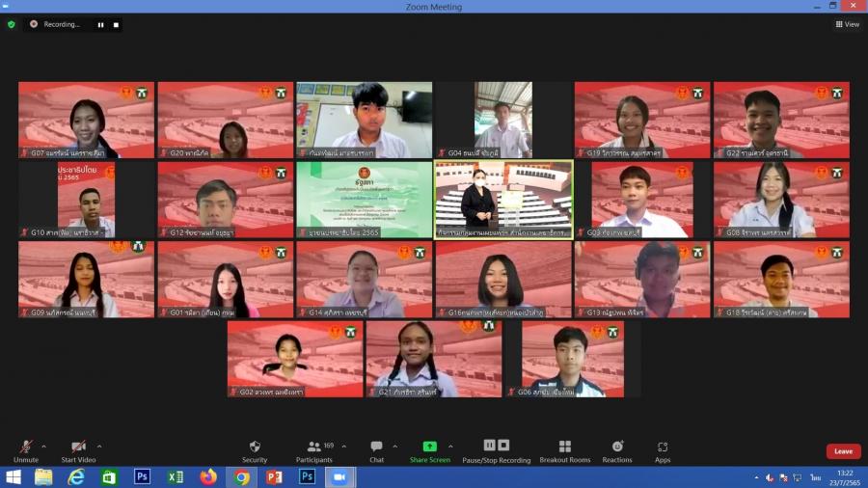Open the Reactions menu
Viewport: 868px width, 488px height.
tap(617, 451)
